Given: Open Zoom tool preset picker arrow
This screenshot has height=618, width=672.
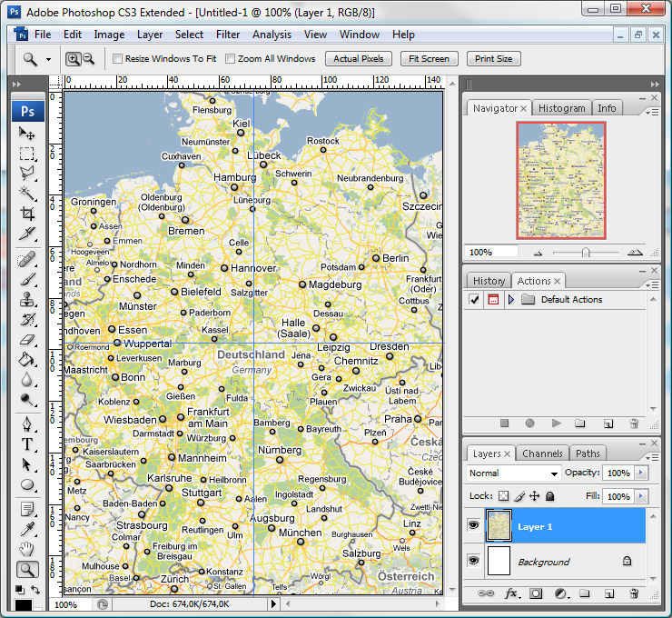Looking at the screenshot, I should tap(48, 59).
